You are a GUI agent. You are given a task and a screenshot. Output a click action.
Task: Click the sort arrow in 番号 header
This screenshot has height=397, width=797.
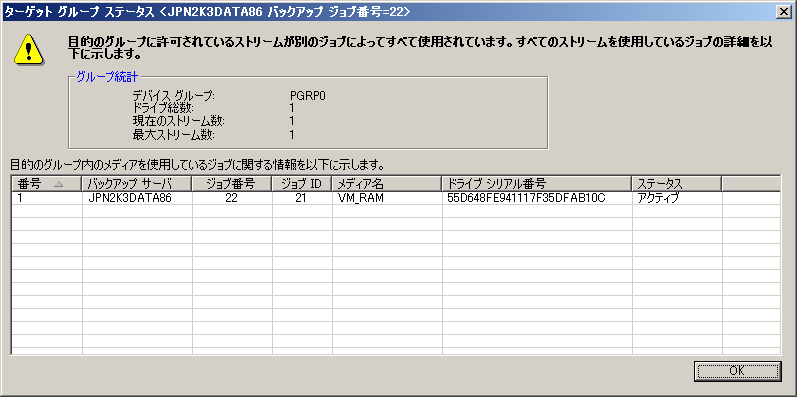pos(58,185)
